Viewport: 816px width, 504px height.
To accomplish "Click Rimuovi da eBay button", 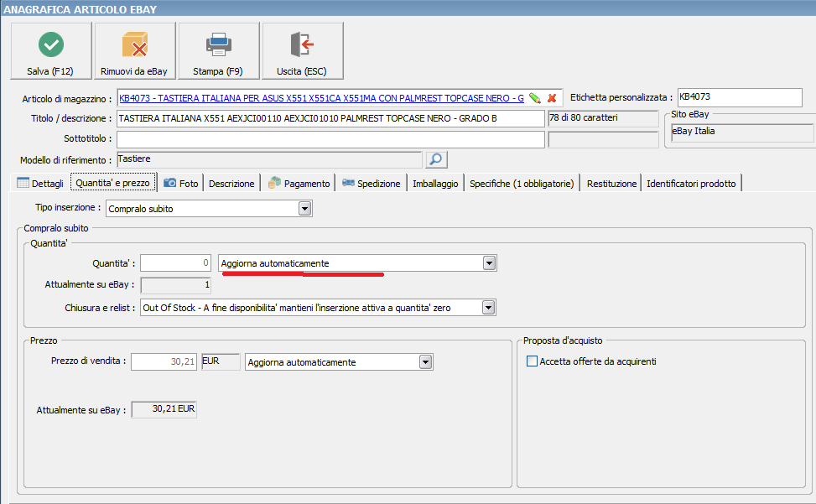I will point(135,51).
